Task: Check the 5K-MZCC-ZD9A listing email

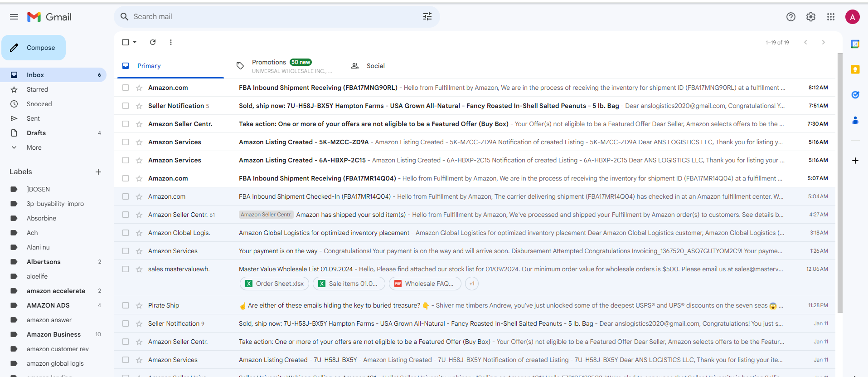Action: pyautogui.click(x=126, y=142)
